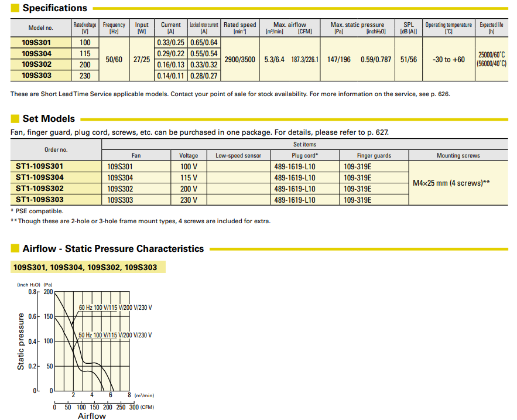Select the frequency value "50/60"
The width and height of the screenshot is (517, 420).
(114, 60)
